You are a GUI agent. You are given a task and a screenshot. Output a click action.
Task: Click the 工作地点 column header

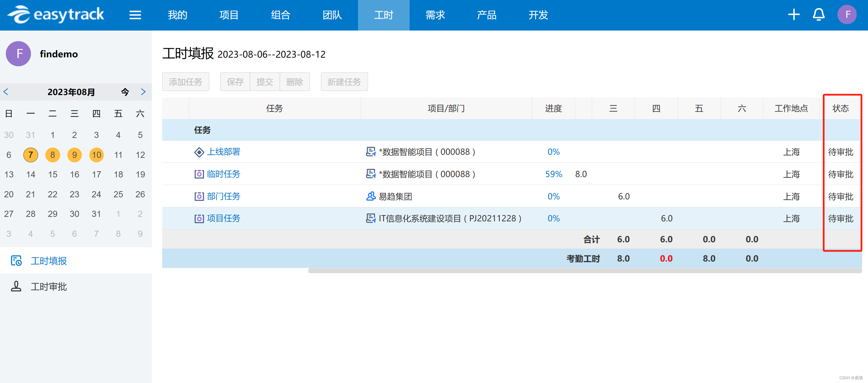791,108
